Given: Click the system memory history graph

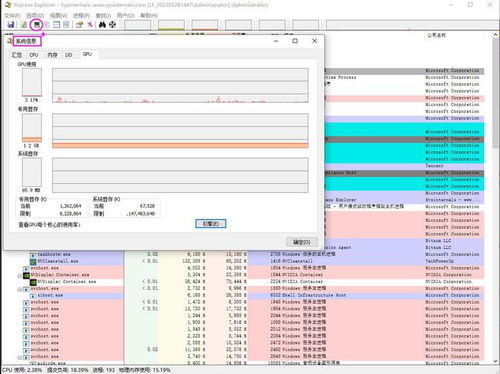Looking at the screenshot, I should pyautogui.click(x=180, y=175).
